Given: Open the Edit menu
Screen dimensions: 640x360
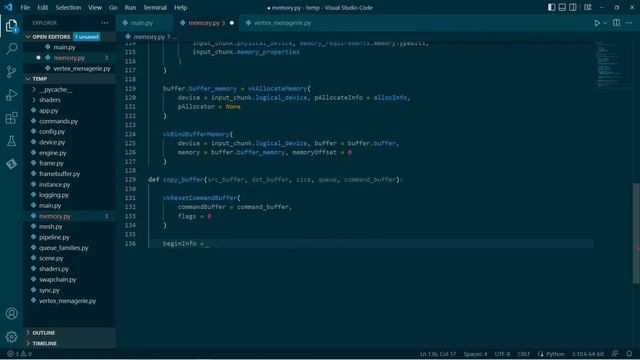Looking at the screenshot, I should (42, 7).
